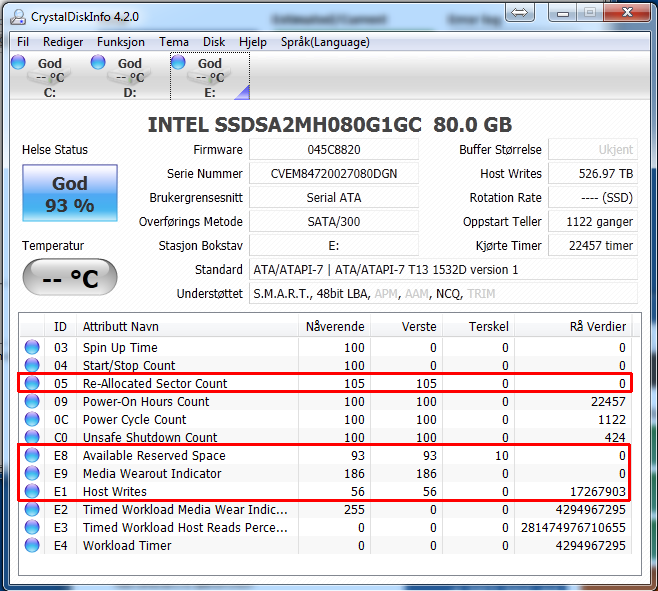Select the D: drive status orb
This screenshot has height=591, width=658.
(x=99, y=63)
